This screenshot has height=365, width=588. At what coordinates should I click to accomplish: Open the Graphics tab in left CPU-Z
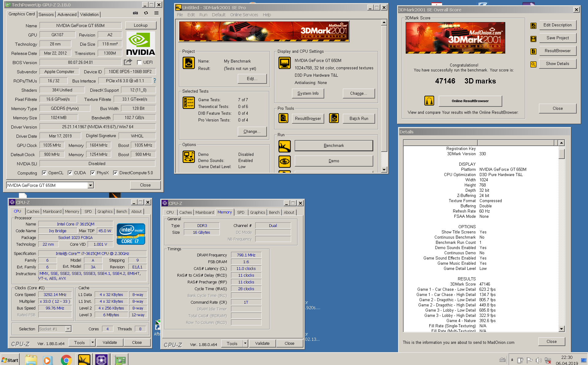pos(105,211)
